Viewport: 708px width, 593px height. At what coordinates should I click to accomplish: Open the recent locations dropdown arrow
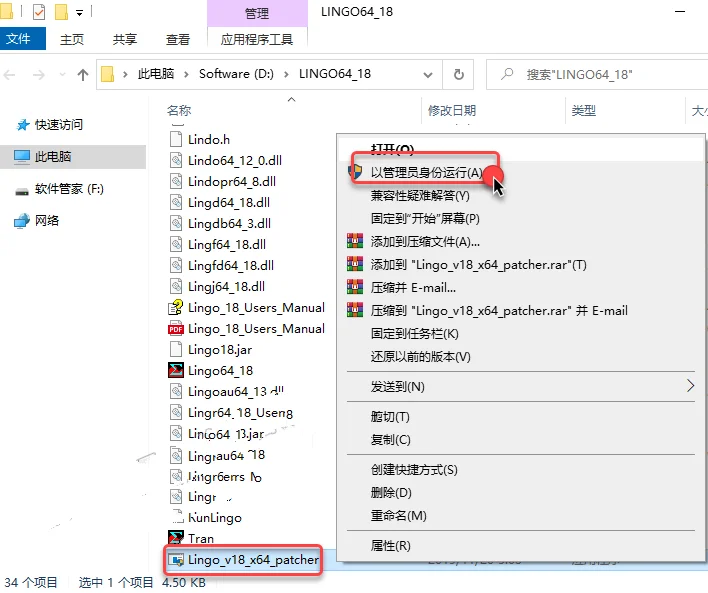coord(62,75)
